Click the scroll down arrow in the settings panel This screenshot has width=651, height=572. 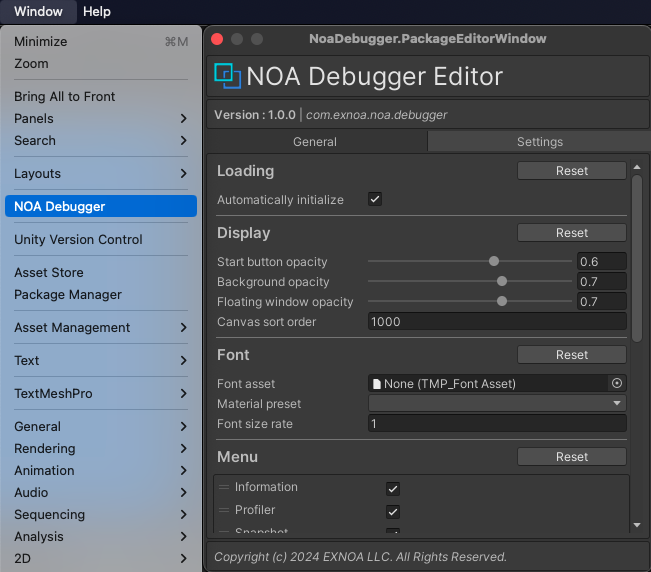coord(637,525)
